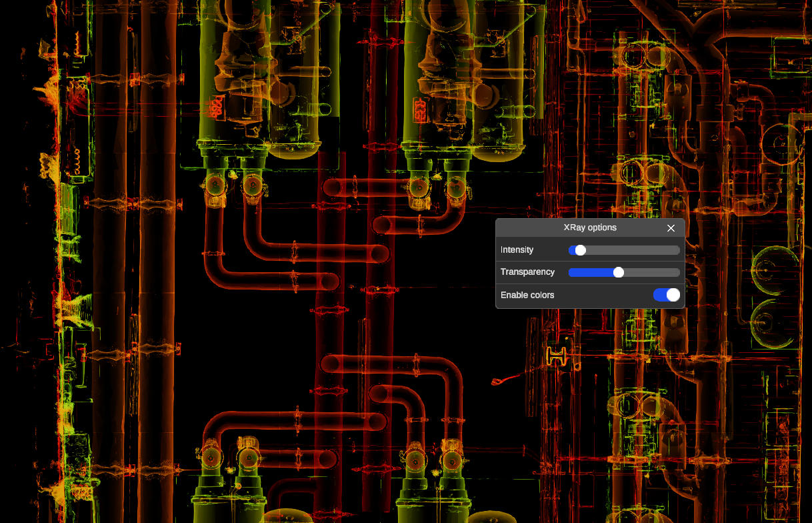Click the red label plate on the top-left tank
Viewport: 812px width, 523px height.
tap(216, 107)
